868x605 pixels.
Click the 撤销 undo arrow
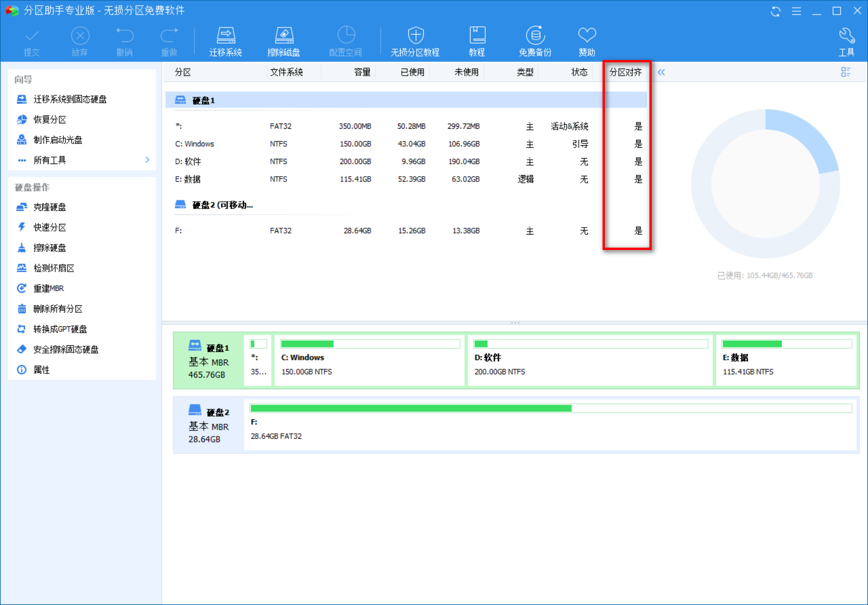pos(124,42)
